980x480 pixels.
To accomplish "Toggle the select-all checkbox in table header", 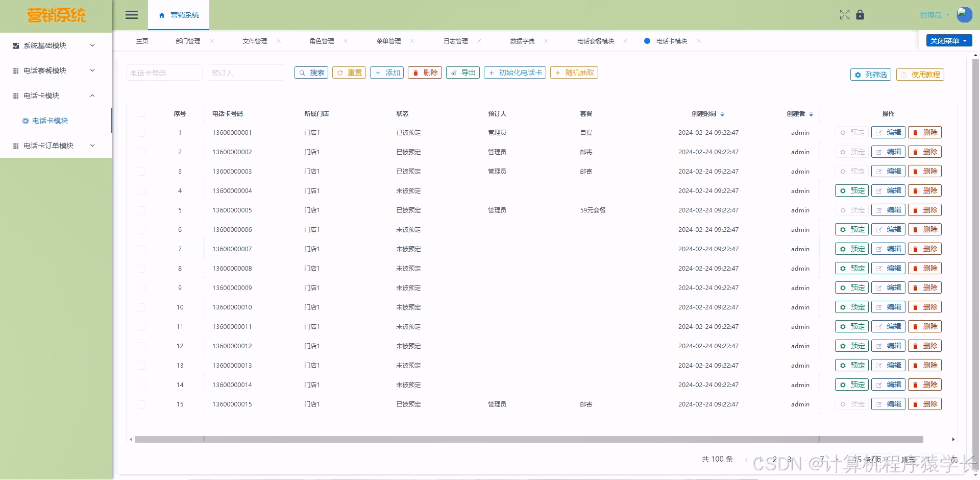I will (x=142, y=113).
